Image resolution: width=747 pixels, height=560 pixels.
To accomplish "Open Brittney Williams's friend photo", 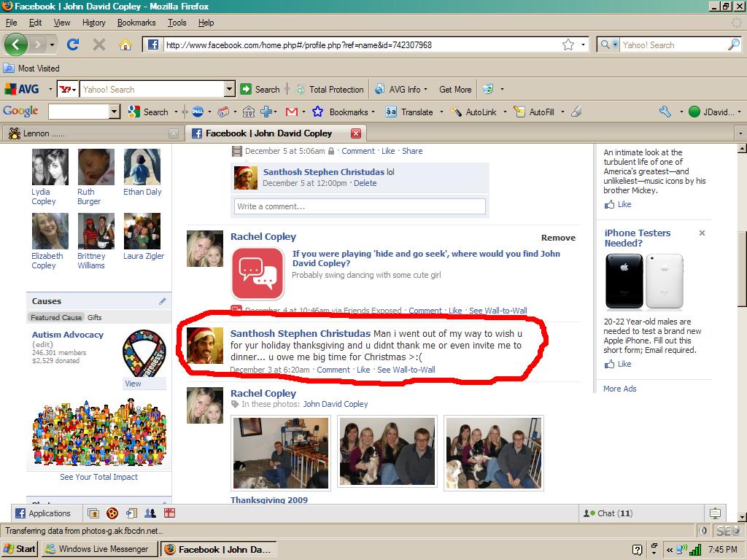I will (x=96, y=231).
